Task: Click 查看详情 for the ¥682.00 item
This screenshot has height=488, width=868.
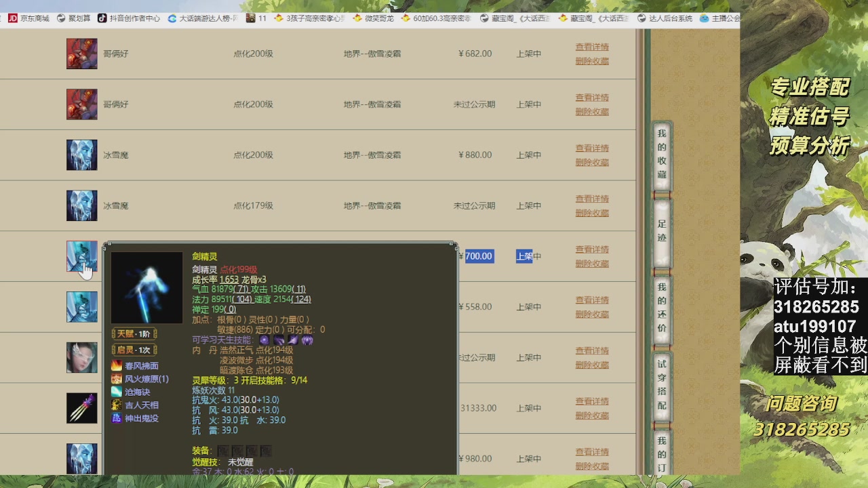Action: pos(592,47)
